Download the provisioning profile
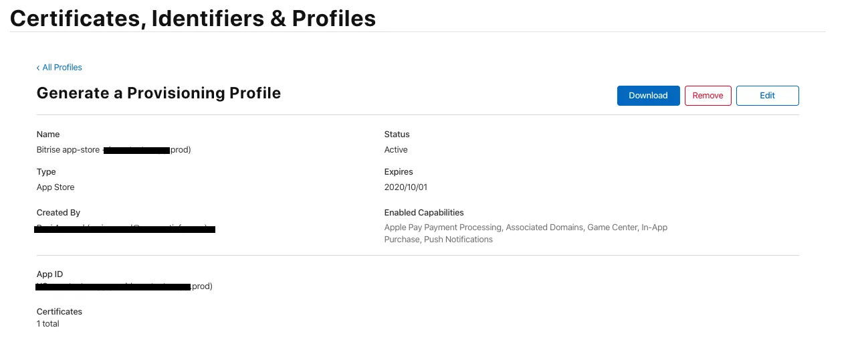Image resolution: width=868 pixels, height=344 pixels. [x=648, y=96]
